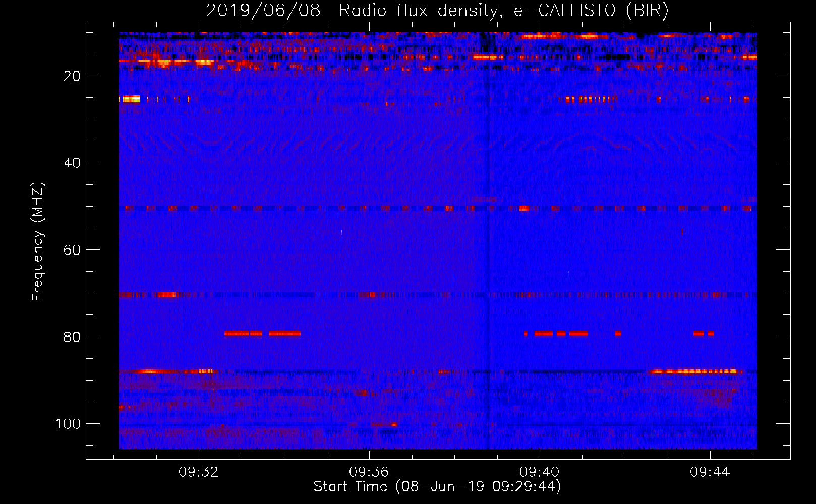Click the plot title '2019/06/08 Radio flux density'
This screenshot has width=816, height=504.
352,11
